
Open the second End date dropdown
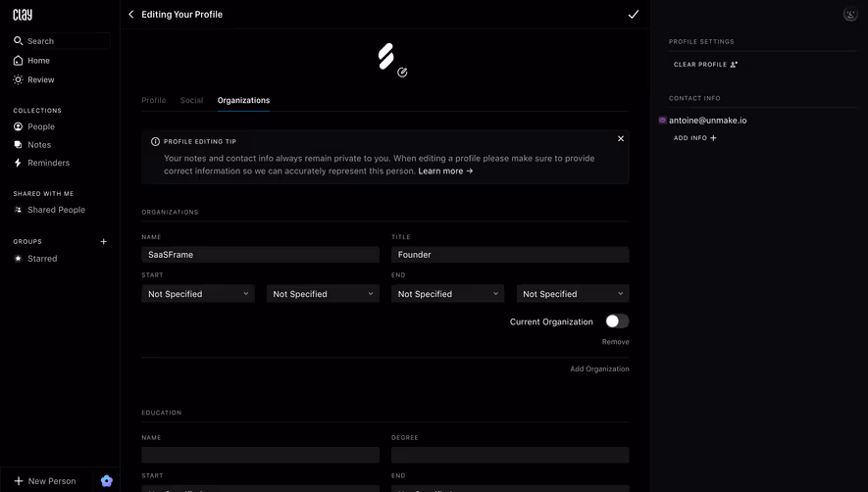tap(573, 294)
